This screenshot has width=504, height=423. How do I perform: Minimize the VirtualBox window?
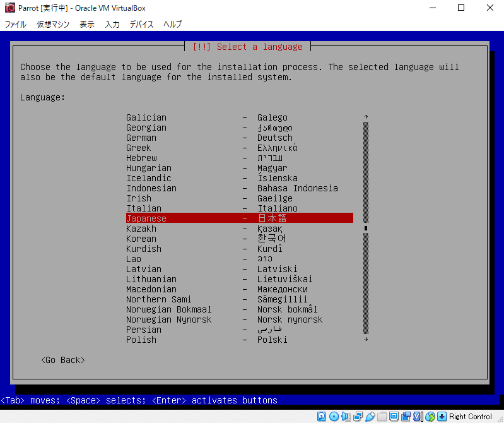click(433, 8)
